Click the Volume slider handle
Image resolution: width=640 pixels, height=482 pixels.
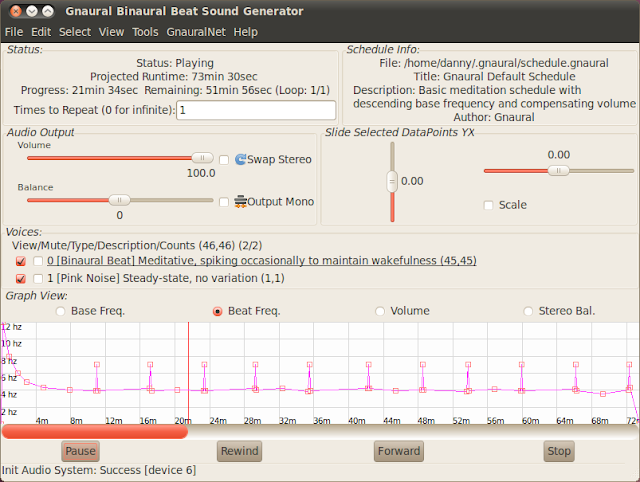point(202,158)
